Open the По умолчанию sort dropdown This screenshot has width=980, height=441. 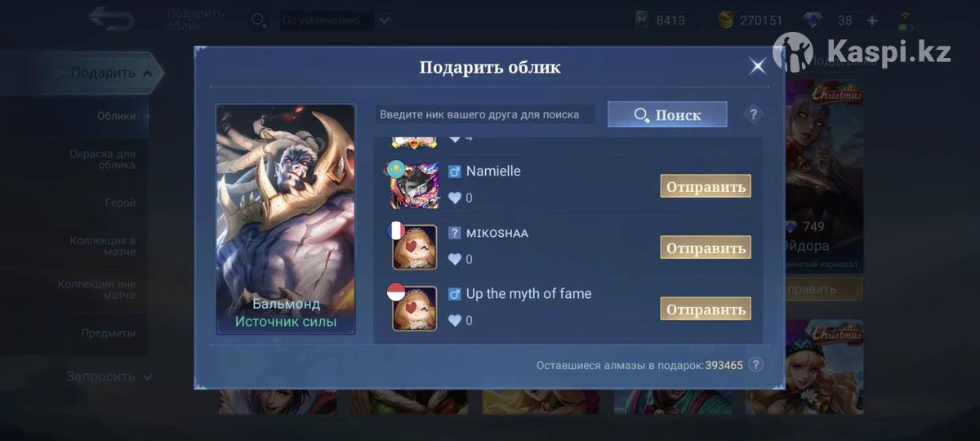point(336,20)
